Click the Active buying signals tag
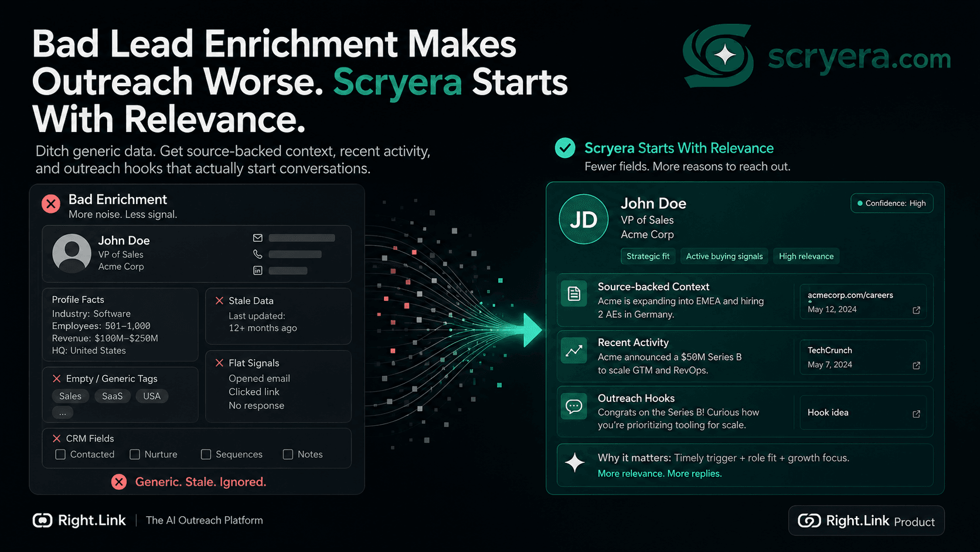 724,256
